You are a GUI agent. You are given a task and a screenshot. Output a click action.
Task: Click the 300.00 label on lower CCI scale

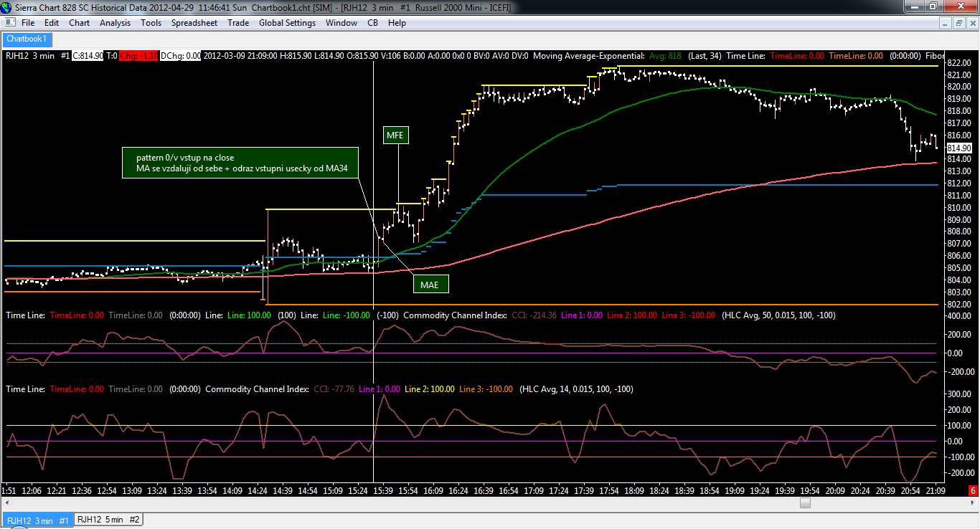[958, 394]
